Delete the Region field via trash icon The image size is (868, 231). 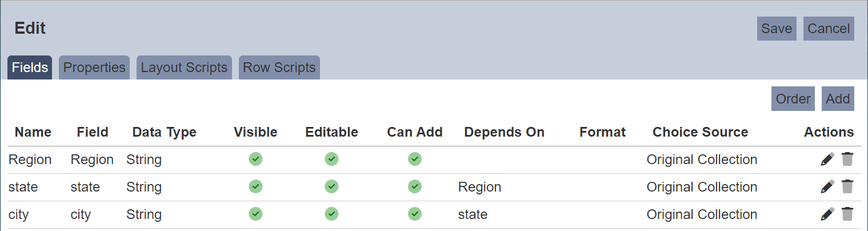(x=847, y=160)
